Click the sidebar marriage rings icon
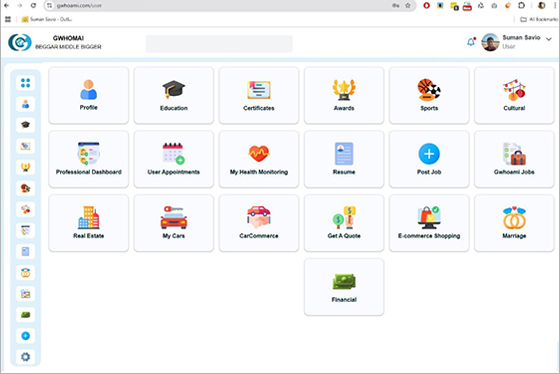Screen dimensions: 560x374 tap(25, 273)
